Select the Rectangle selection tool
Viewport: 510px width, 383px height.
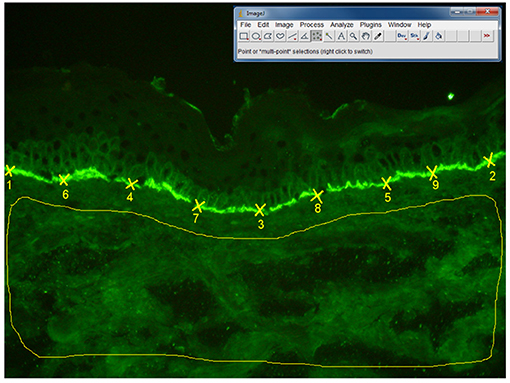tap(244, 36)
